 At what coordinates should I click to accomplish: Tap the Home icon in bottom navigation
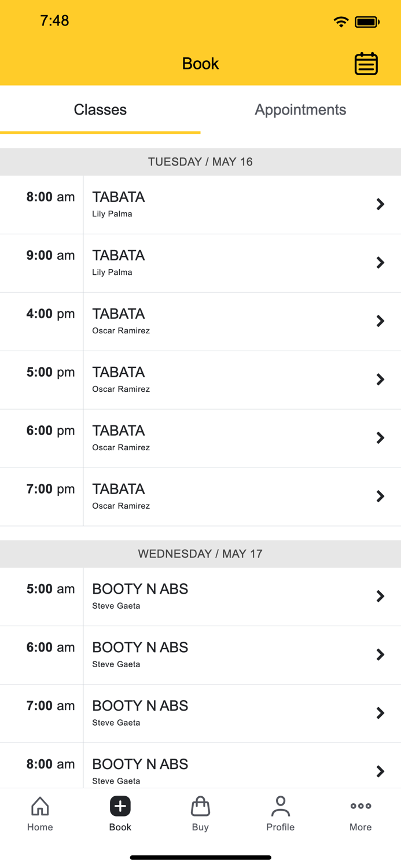coord(40,806)
